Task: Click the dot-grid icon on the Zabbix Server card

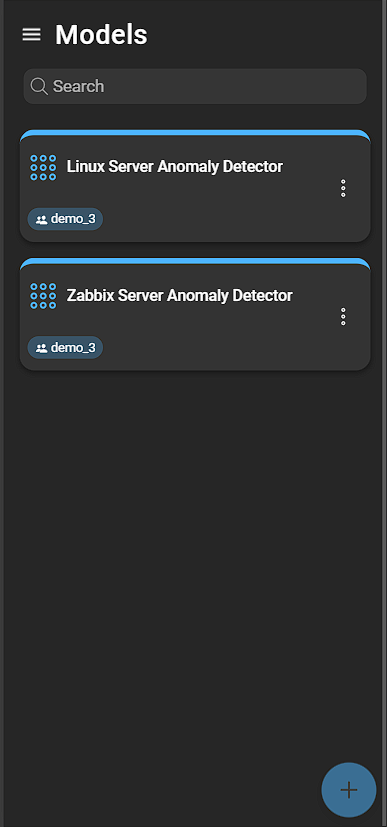Action: coord(43,296)
